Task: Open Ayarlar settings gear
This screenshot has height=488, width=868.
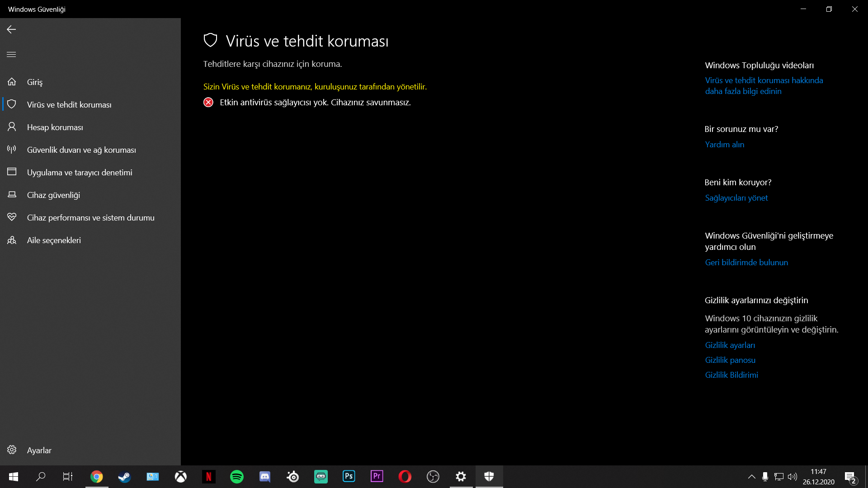Action: click(x=39, y=450)
